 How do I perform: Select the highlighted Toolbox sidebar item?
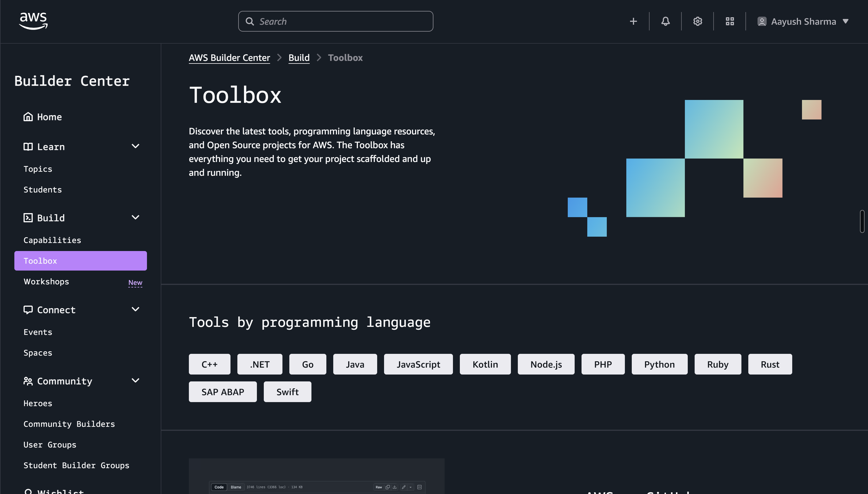[x=80, y=261]
